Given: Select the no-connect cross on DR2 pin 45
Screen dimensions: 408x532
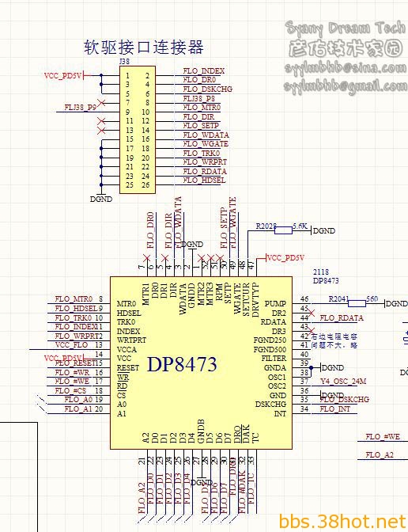Looking at the screenshot, I should click(311, 313).
